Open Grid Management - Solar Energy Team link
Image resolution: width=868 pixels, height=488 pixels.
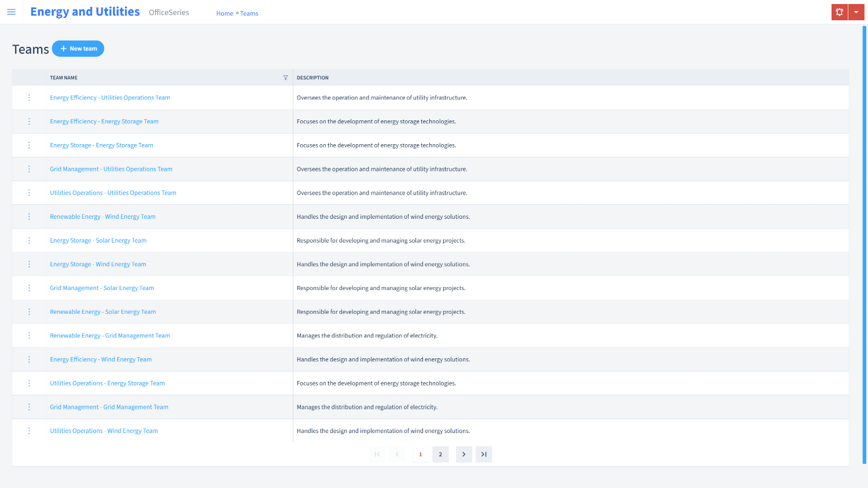pos(102,288)
